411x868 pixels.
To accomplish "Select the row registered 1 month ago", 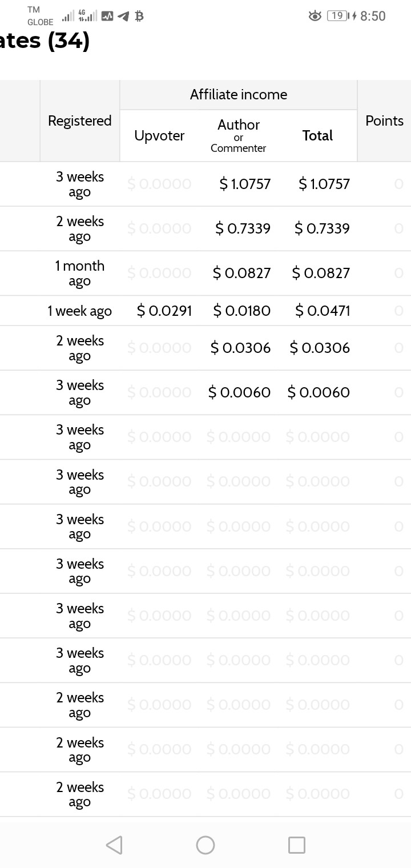I will pyautogui.click(x=205, y=273).
